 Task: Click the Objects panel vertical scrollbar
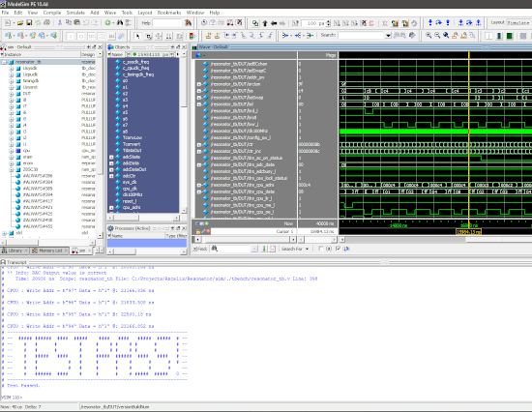pyautogui.click(x=184, y=132)
